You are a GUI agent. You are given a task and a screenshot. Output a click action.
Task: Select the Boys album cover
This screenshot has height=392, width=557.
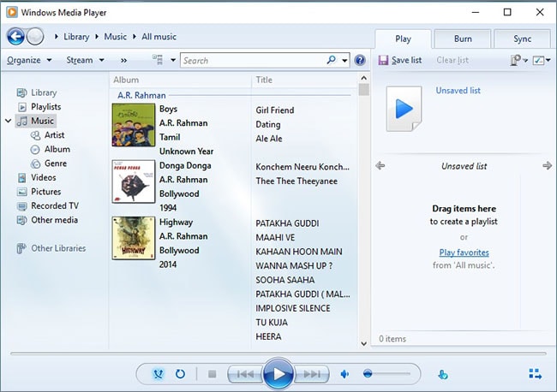134,125
